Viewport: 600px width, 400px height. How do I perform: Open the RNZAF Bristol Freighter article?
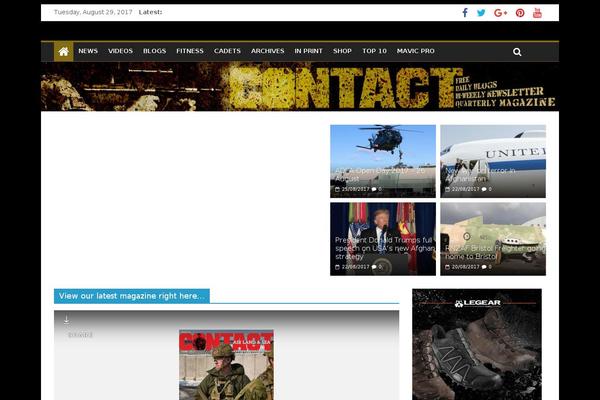[493, 239]
